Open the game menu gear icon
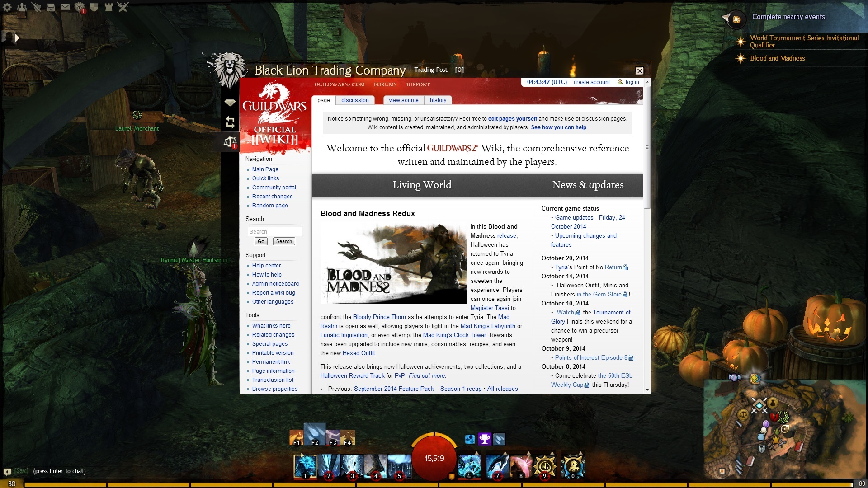This screenshot has height=488, width=868. (x=7, y=7)
